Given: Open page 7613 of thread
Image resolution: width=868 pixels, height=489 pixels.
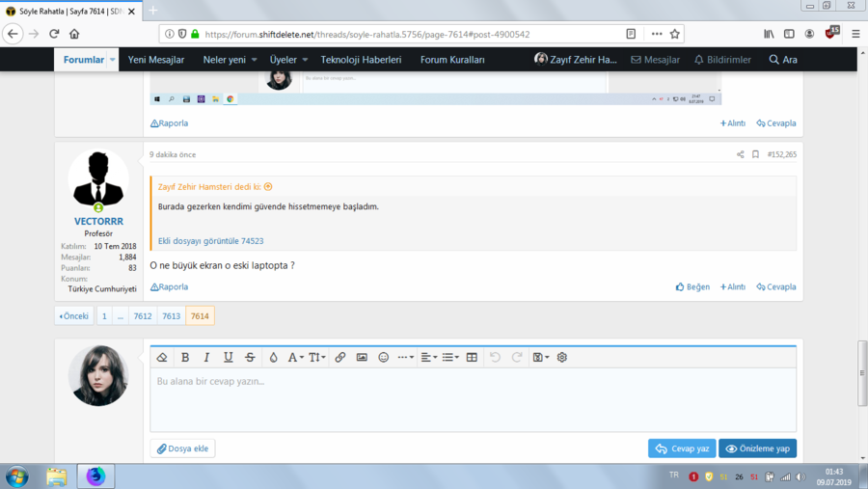Looking at the screenshot, I should (x=171, y=316).
